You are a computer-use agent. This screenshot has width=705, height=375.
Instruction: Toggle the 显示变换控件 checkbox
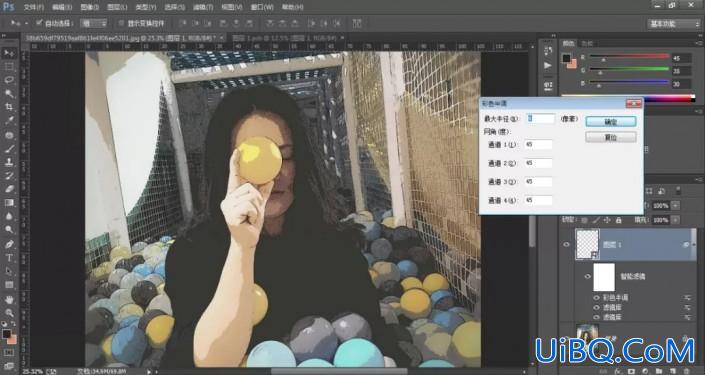tap(121, 23)
